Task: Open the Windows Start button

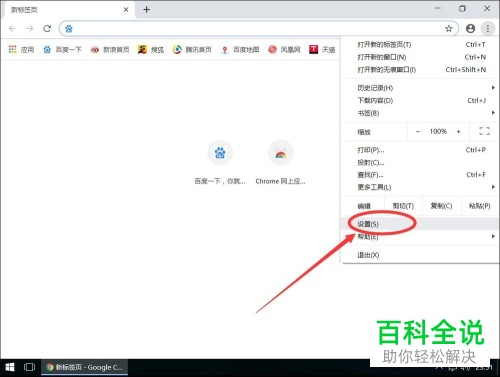Action: 10,367
